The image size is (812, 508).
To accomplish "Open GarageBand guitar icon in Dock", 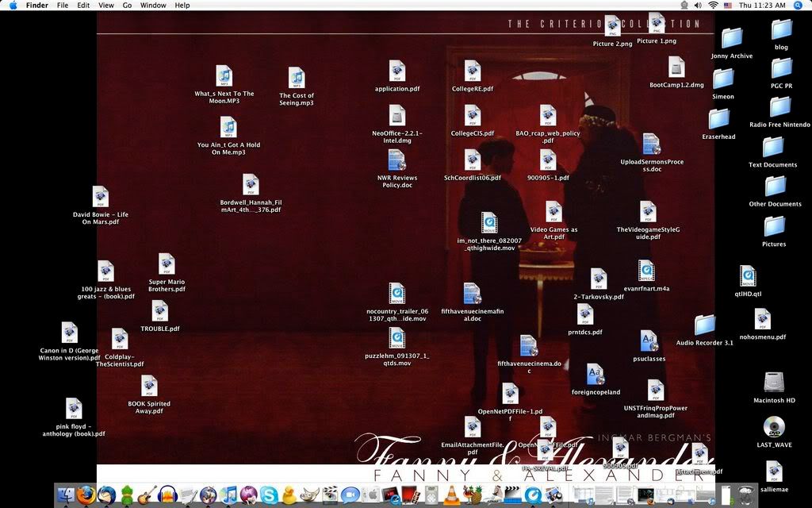I will [147, 495].
